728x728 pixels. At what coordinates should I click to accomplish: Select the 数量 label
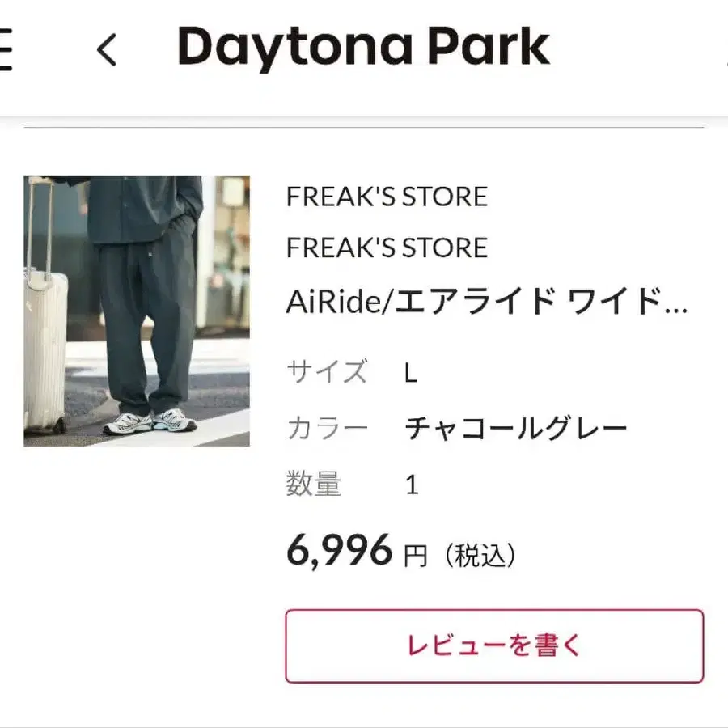tap(314, 484)
